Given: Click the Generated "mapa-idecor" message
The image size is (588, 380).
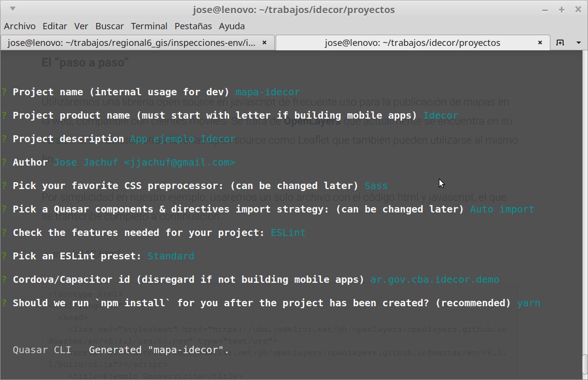Looking at the screenshot, I should [x=159, y=350].
